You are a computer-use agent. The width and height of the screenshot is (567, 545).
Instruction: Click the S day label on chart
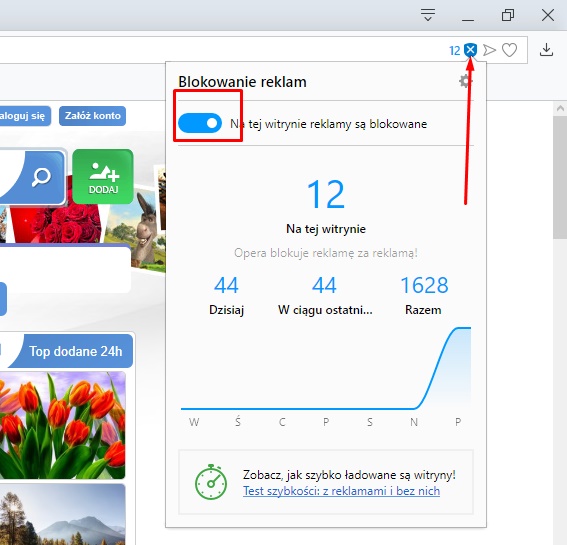click(x=370, y=422)
